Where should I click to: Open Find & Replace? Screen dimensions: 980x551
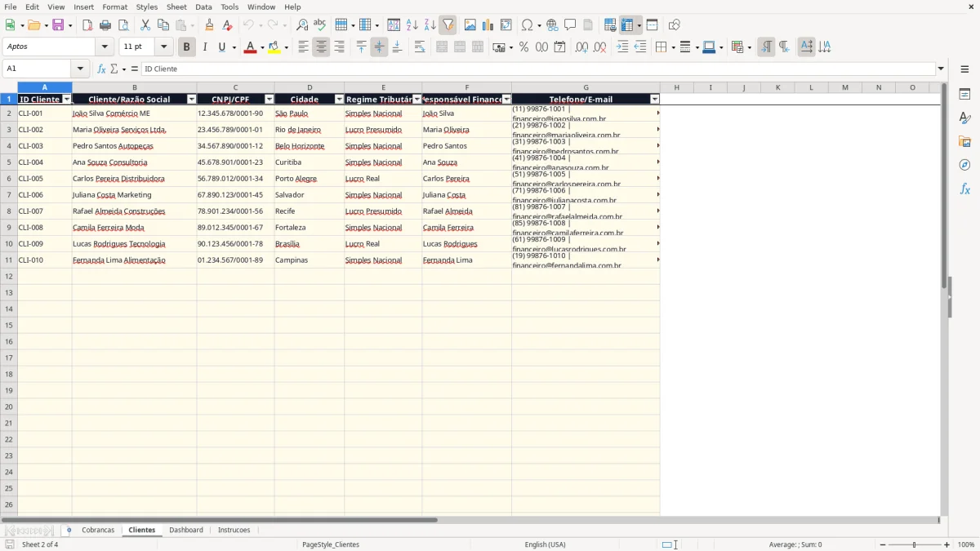(x=302, y=25)
